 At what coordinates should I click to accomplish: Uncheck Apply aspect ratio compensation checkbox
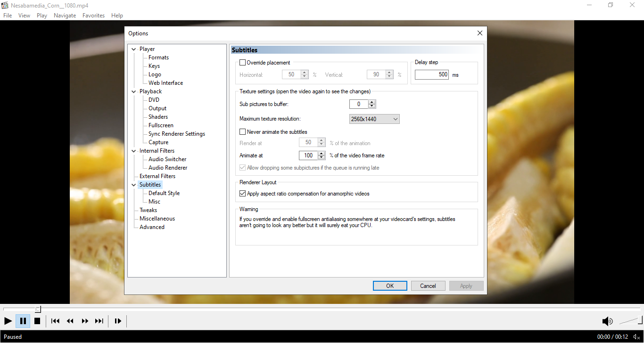point(243,194)
